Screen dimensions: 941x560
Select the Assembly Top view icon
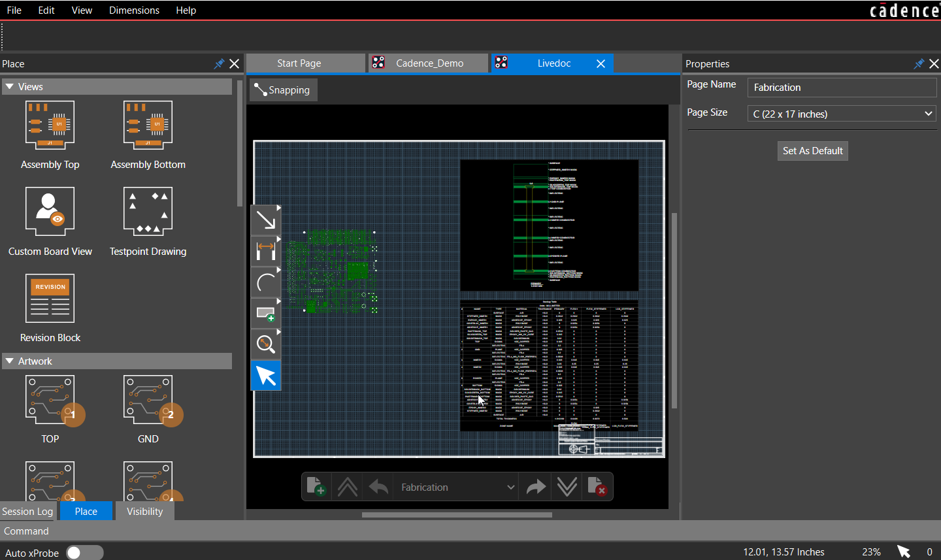[50, 125]
